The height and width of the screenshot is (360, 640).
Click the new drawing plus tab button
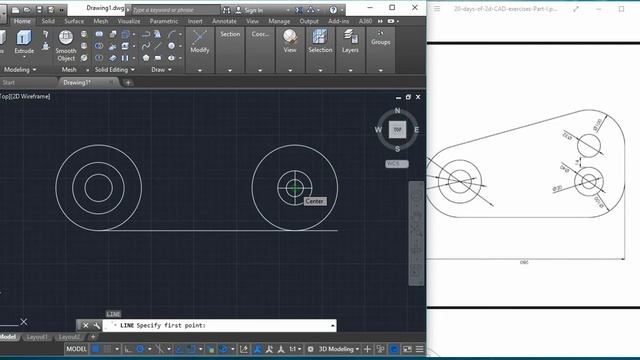pos(128,82)
